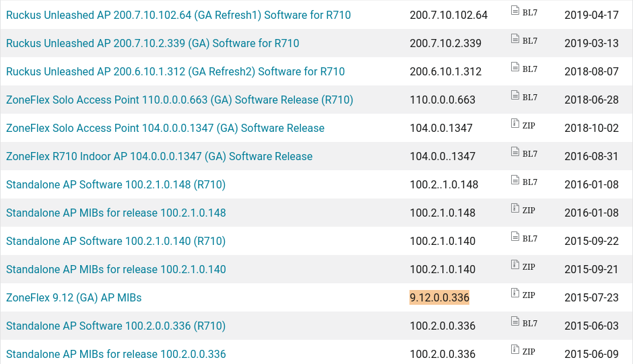
Task: Click ZIP icon for MIBs release 100.2.0.0.336
Action: tap(514, 349)
